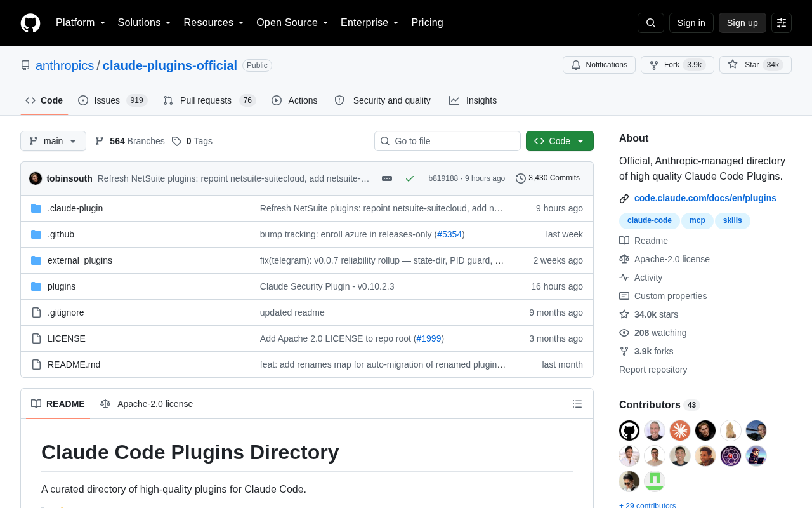
Task: Switch to the Actions tab
Action: [294, 100]
